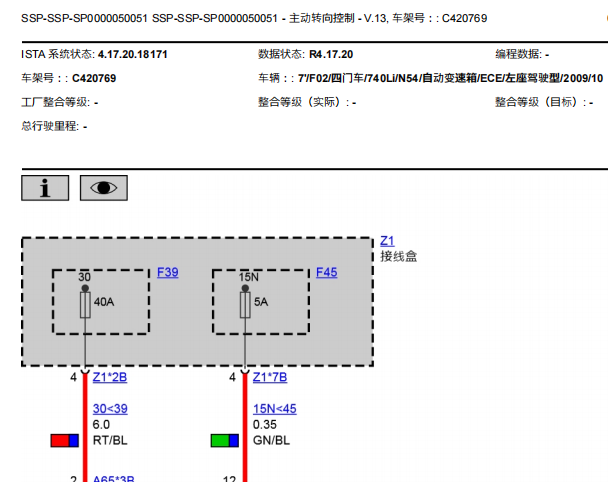The height and width of the screenshot is (482, 608).
Task: Open the Z1*2B connector link
Action: (110, 377)
